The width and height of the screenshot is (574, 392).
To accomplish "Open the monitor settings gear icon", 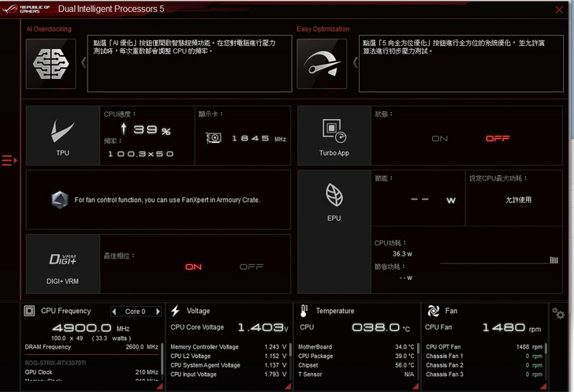I will tap(558, 313).
